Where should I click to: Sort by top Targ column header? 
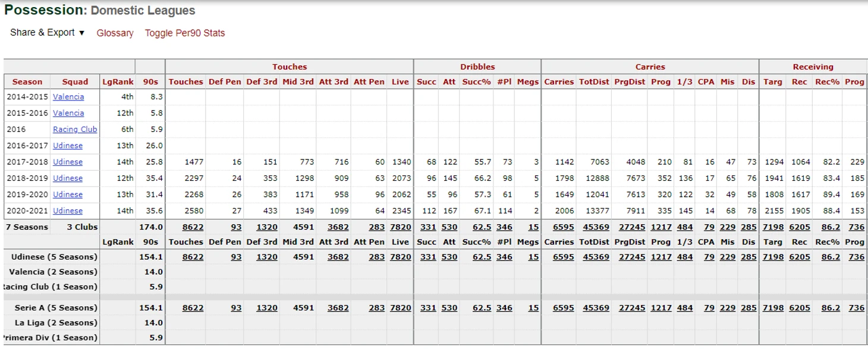772,82
